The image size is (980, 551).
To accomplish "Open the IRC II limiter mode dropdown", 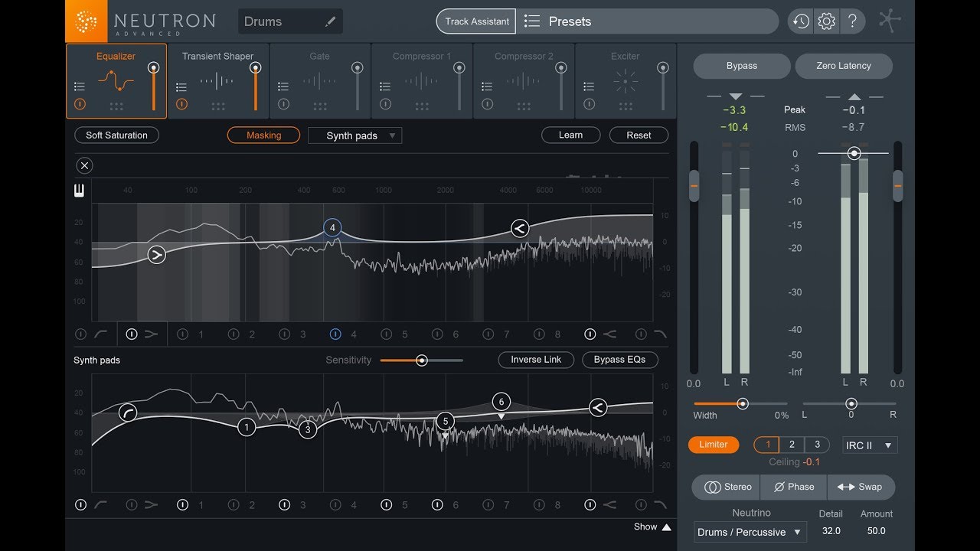I will tap(869, 445).
